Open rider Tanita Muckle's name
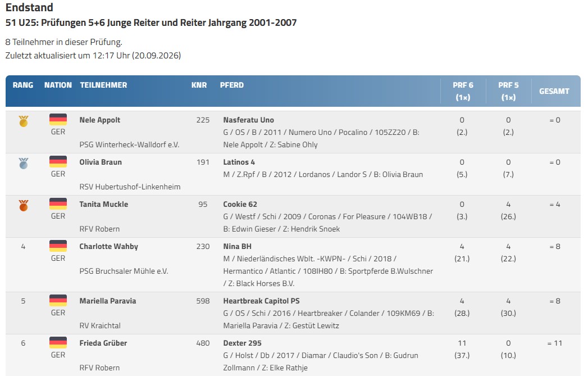This screenshot has height=376, width=588. click(x=103, y=204)
